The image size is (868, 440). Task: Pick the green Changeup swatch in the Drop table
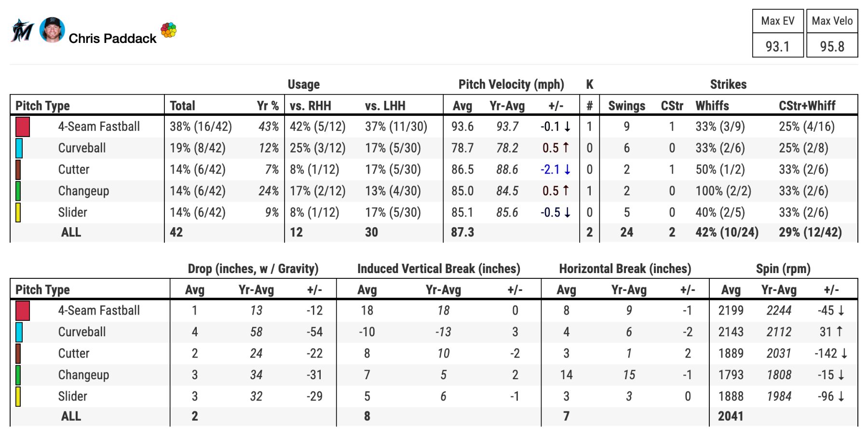point(18,375)
